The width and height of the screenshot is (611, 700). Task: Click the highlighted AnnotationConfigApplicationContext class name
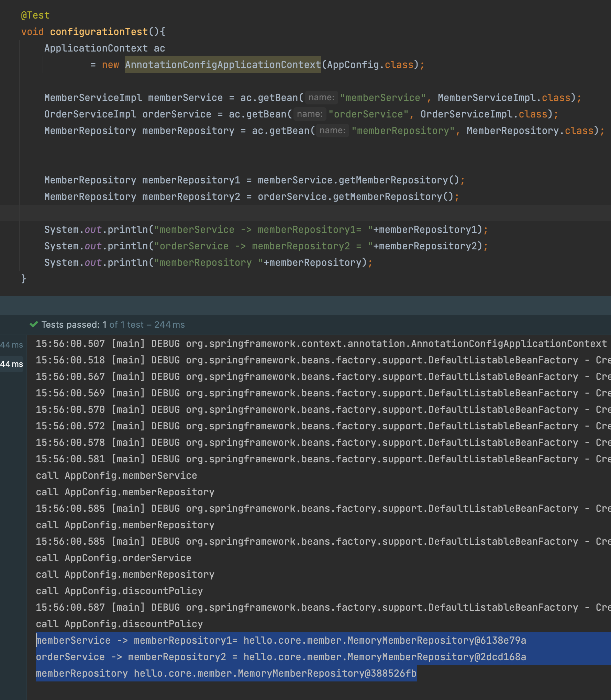click(223, 65)
